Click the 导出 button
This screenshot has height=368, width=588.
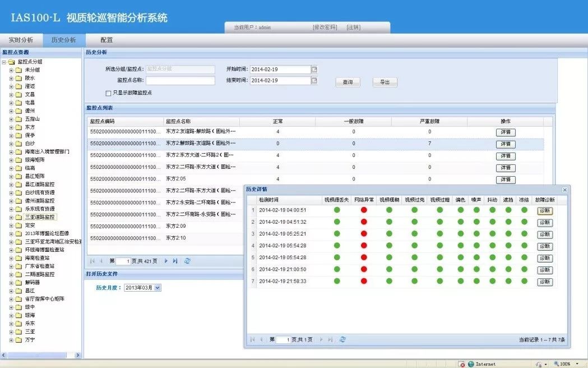(x=385, y=82)
